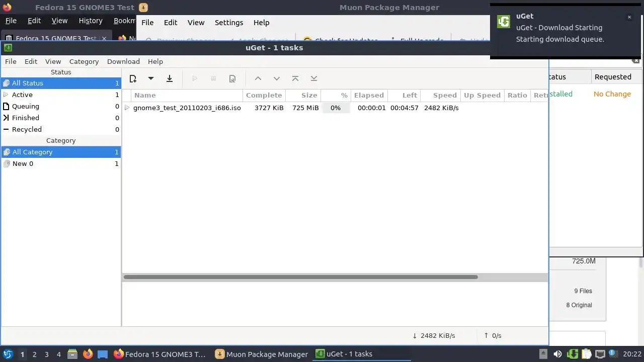This screenshot has height=362, width=644.
Task: Click the network tray icon
Action: pos(600,354)
